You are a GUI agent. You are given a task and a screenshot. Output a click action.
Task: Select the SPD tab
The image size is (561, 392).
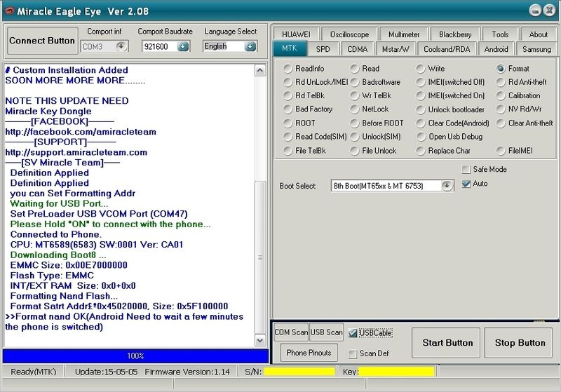pos(323,49)
